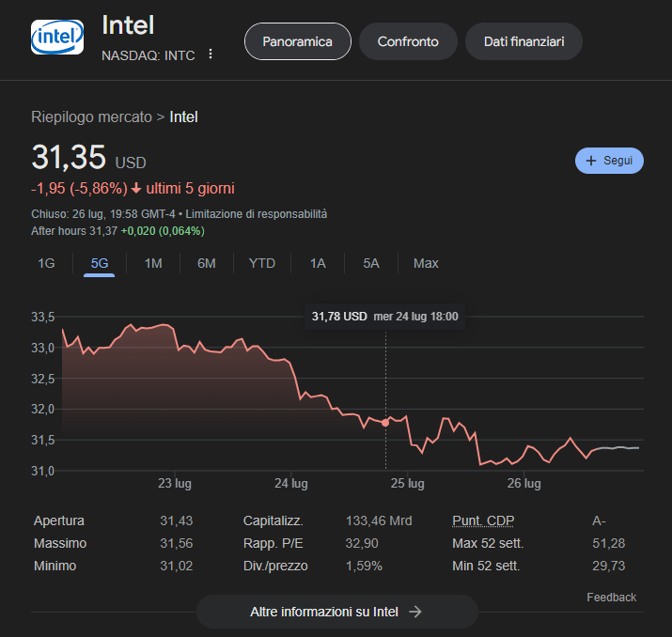Switch chart to 6M range

(206, 263)
